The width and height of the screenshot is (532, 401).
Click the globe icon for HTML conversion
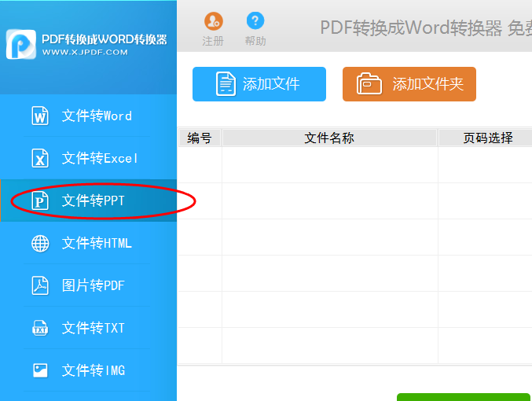point(40,244)
